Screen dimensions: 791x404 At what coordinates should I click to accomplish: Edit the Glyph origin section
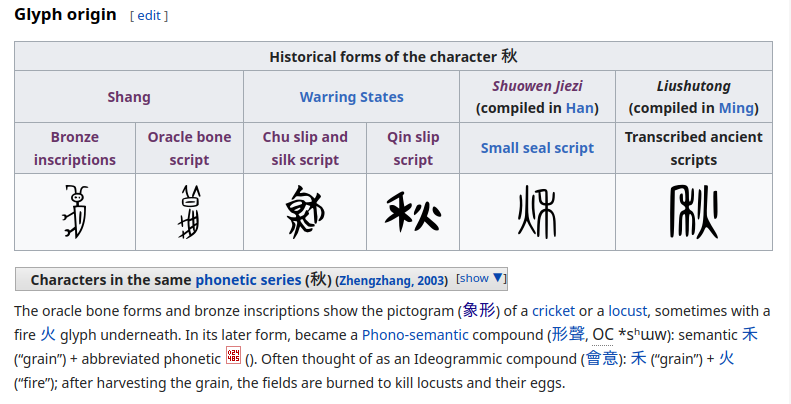(x=149, y=16)
